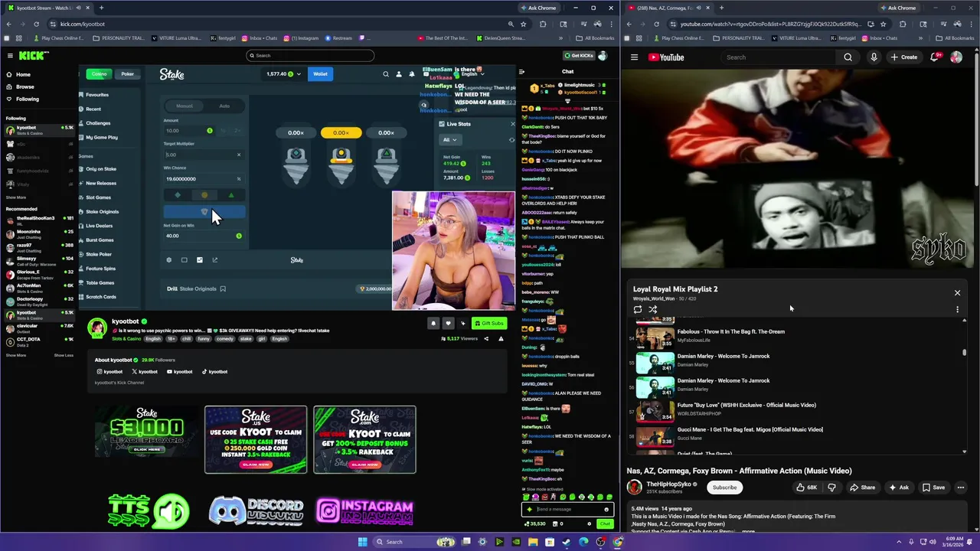Click Show More under Following list

click(15, 197)
